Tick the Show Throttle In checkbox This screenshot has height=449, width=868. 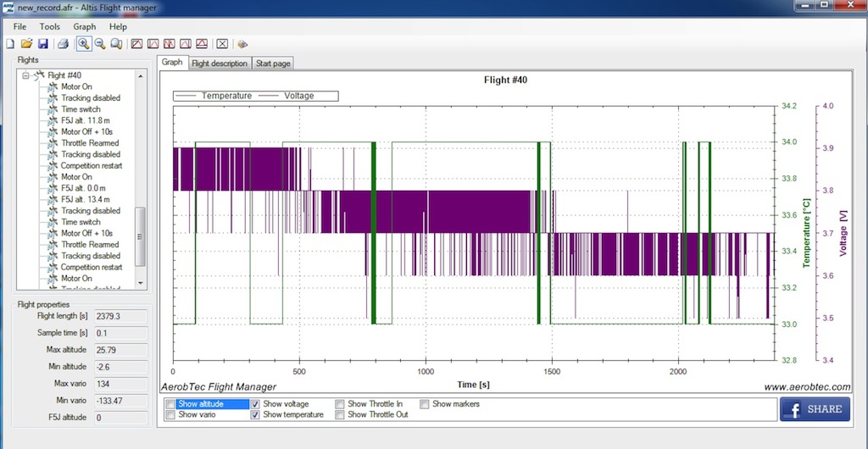[x=340, y=404]
